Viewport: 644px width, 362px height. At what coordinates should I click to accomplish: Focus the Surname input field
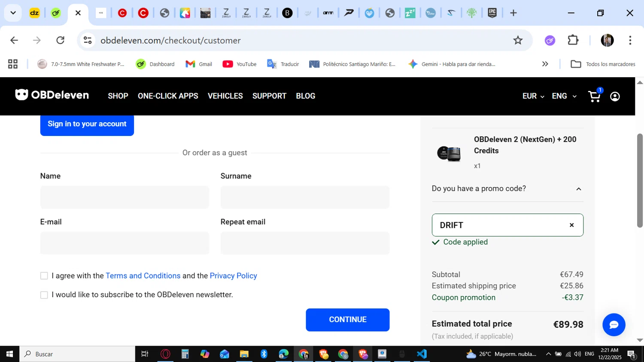tap(305, 197)
